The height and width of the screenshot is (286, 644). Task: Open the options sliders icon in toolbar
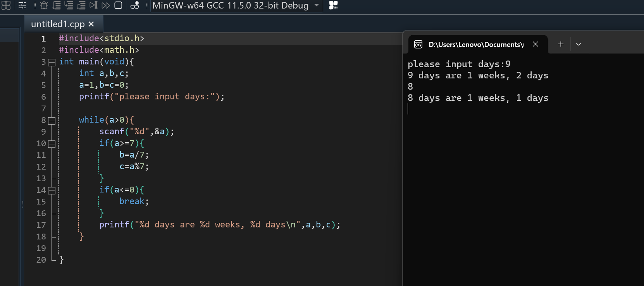click(22, 5)
